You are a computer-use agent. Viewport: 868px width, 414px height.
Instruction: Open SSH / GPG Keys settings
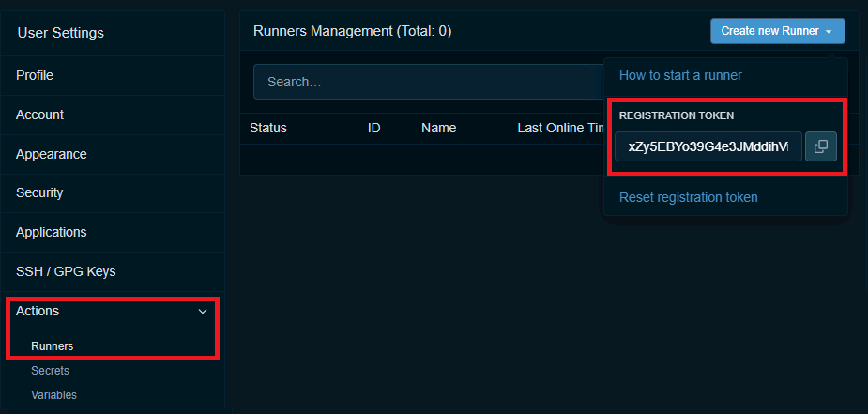[113, 271]
